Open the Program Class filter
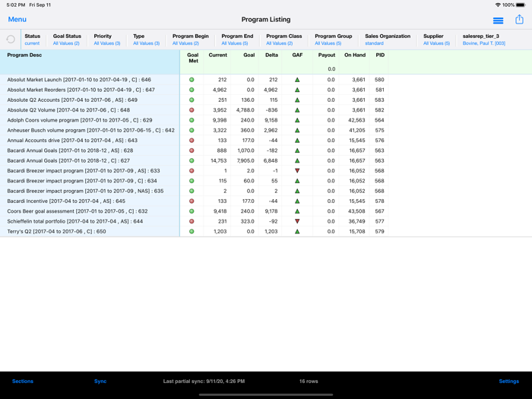This screenshot has width=532, height=399. (284, 40)
